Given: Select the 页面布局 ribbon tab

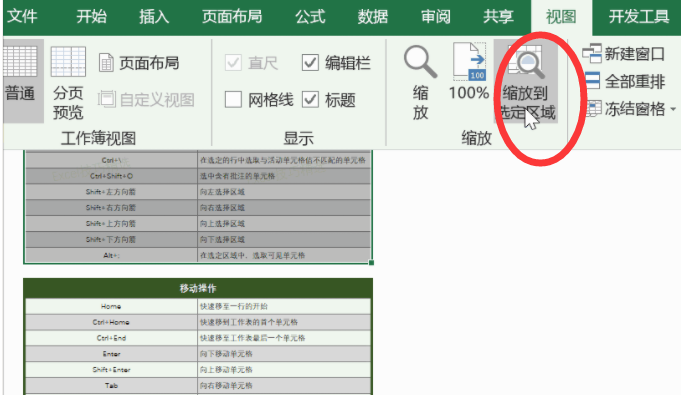Looking at the screenshot, I should [232, 17].
